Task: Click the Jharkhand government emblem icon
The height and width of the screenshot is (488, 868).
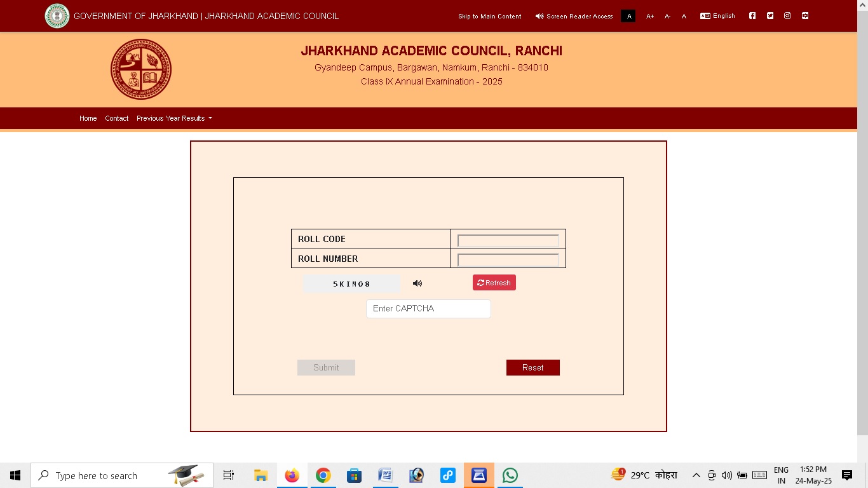Action: [57, 16]
